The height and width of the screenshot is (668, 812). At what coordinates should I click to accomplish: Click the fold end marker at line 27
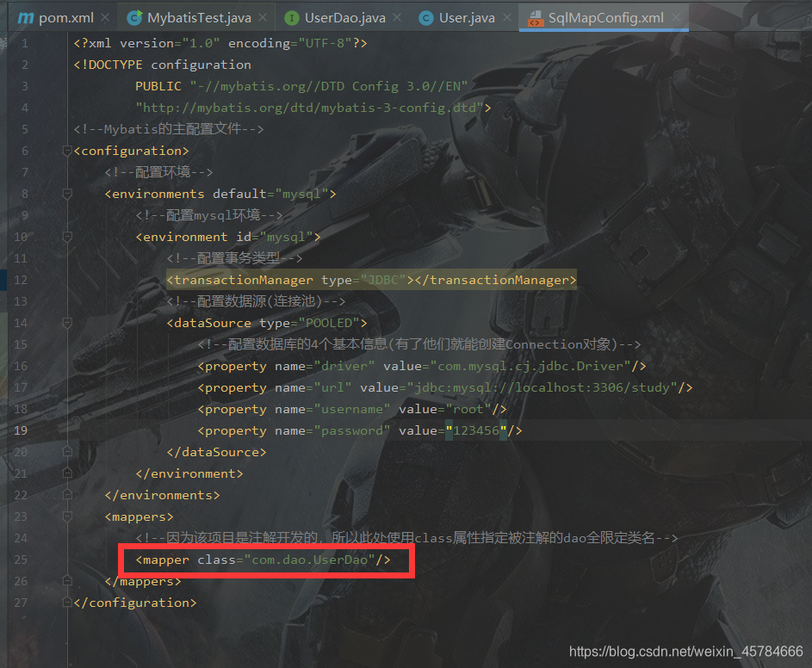(x=67, y=603)
